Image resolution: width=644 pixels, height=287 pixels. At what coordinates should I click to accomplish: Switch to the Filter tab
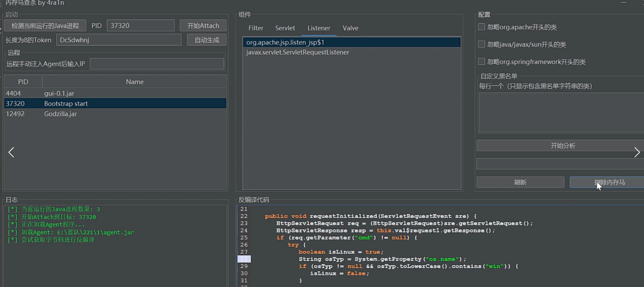point(256,28)
